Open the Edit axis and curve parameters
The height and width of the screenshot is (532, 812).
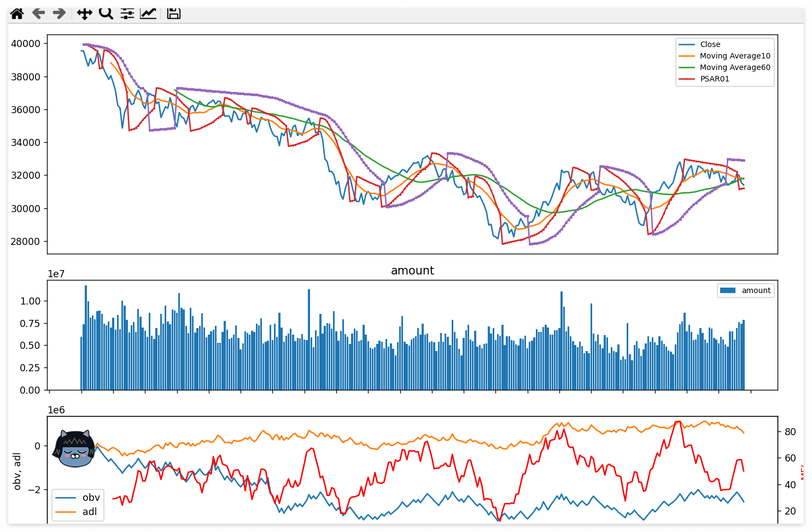[148, 13]
